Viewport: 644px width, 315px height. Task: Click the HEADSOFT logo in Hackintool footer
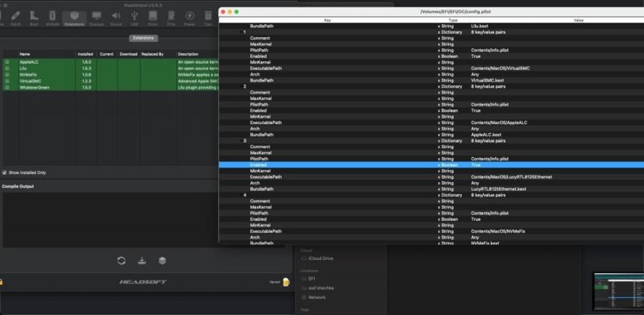tap(143, 282)
